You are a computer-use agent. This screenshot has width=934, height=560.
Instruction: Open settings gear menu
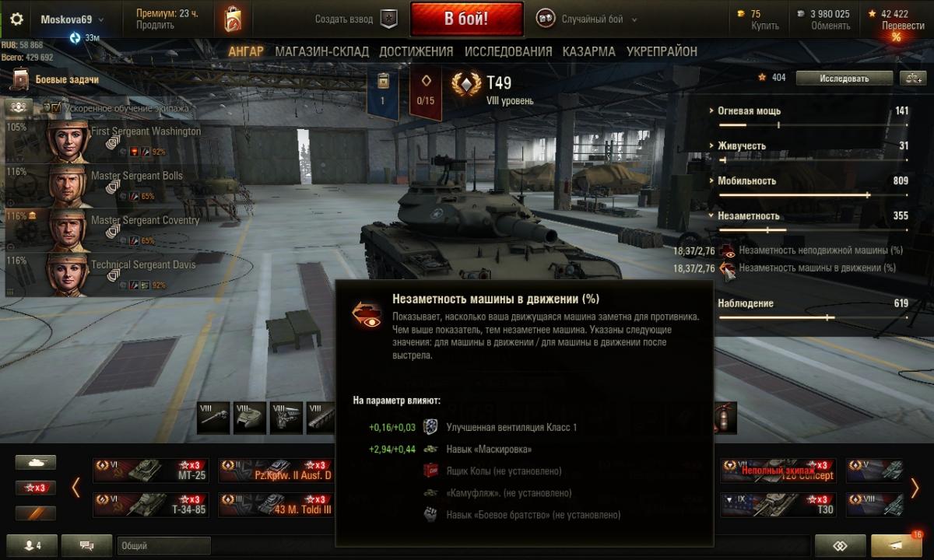(x=16, y=19)
